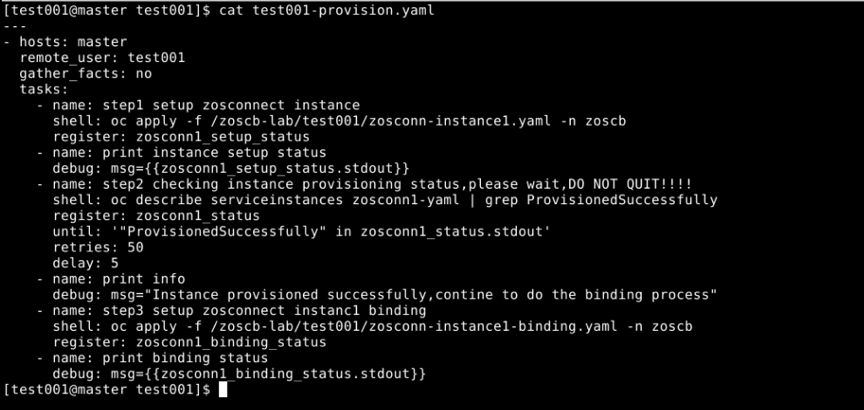
Task: Click debug msg zosconn1_setup_status.stdout line
Action: pos(231,168)
